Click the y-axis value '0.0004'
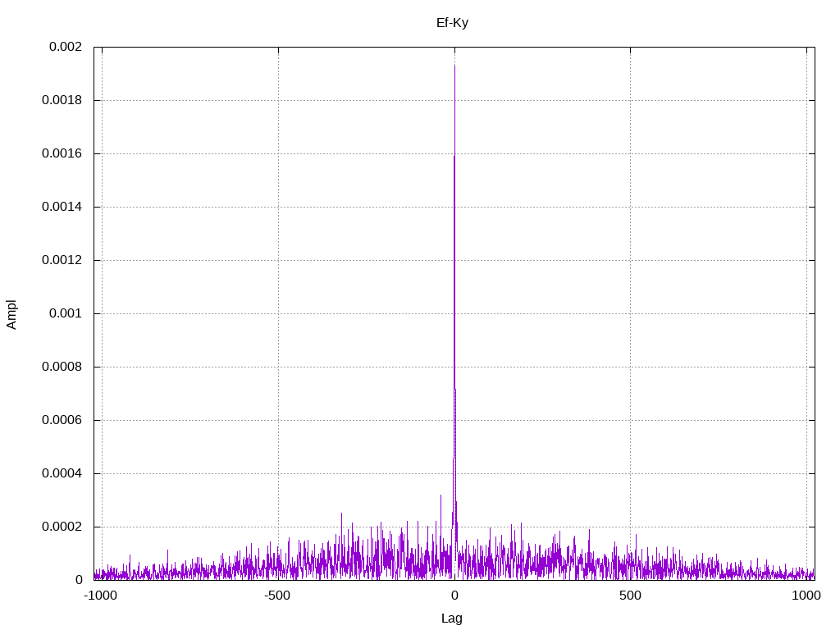Viewport: 840px width, 630px height. coord(62,473)
